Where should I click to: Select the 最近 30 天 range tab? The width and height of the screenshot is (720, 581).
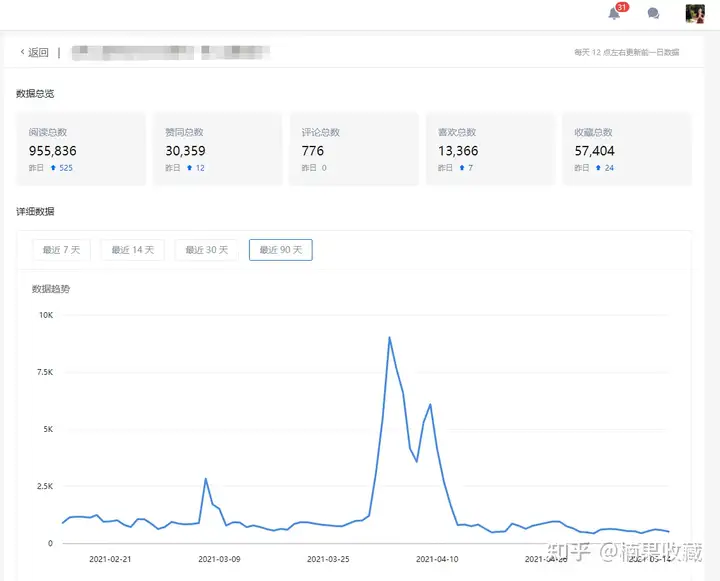(207, 250)
